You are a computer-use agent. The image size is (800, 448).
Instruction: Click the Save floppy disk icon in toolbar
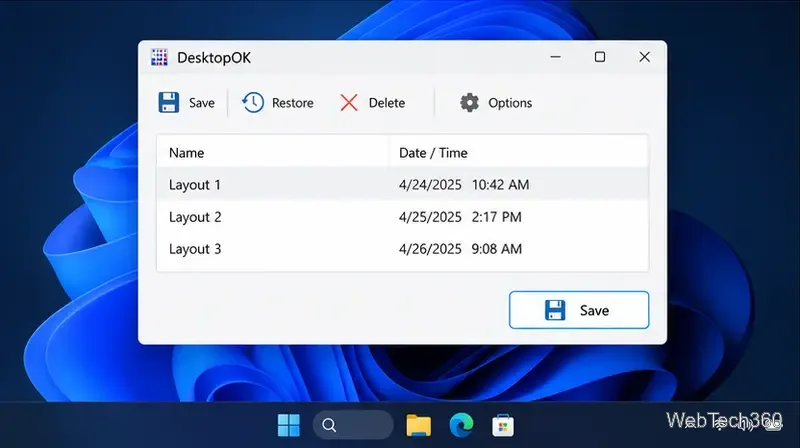168,103
